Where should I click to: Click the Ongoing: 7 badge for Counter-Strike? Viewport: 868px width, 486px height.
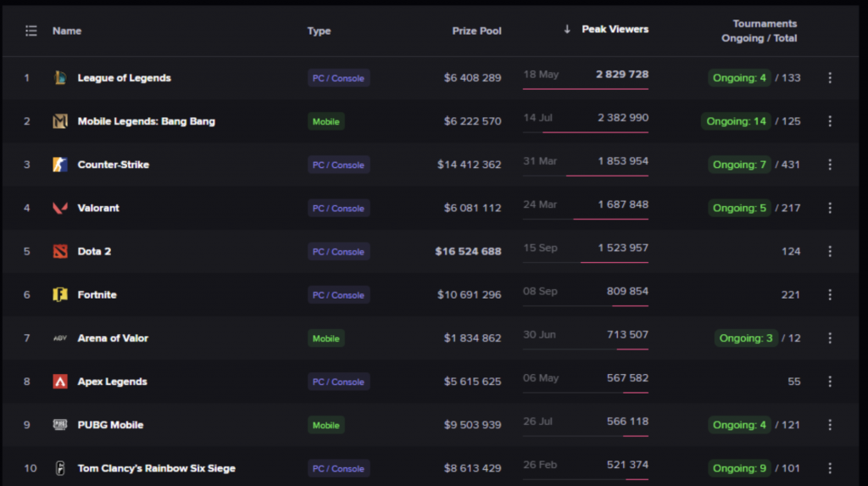tap(739, 165)
